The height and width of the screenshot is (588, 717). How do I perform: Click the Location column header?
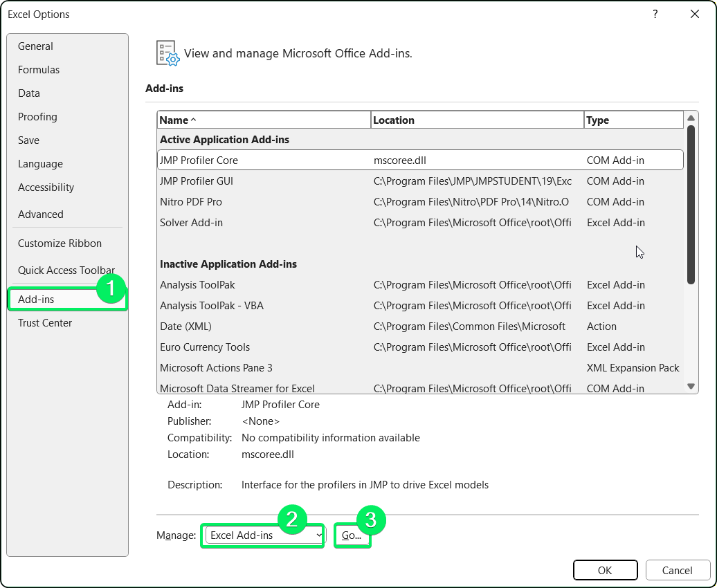click(x=478, y=120)
